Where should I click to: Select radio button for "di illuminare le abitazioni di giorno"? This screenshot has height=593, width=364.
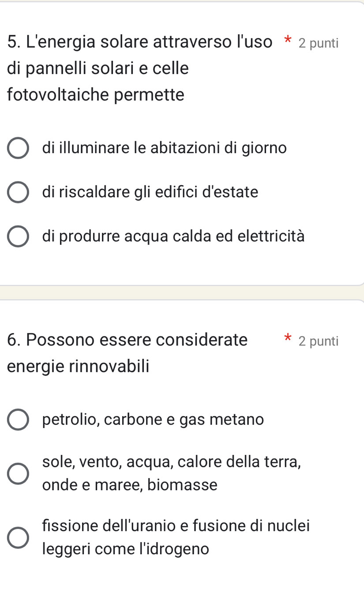coord(18,148)
